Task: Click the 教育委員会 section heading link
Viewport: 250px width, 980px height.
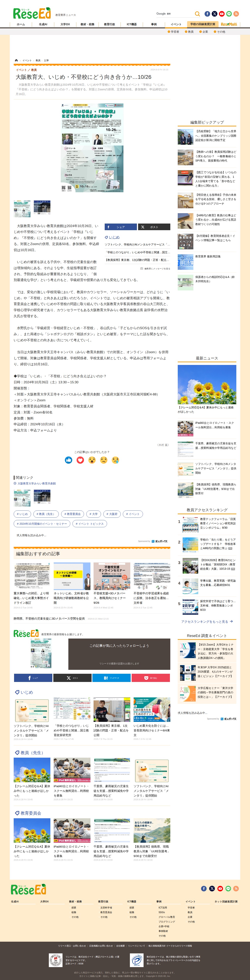Action: pyautogui.click(x=31, y=813)
